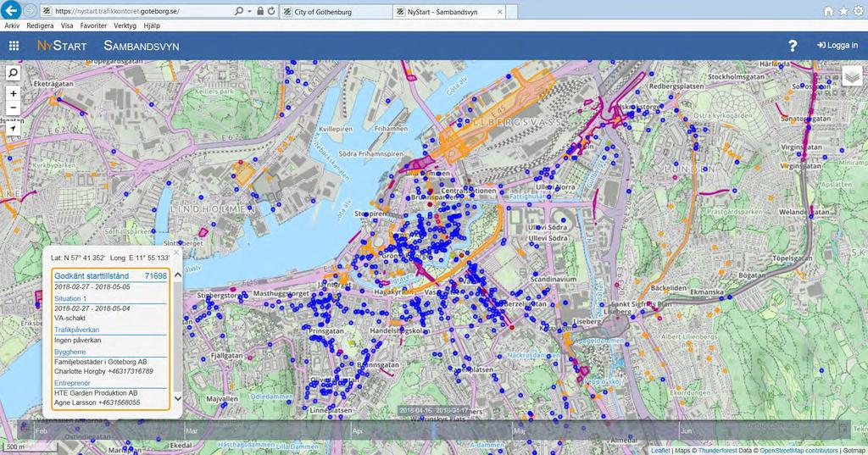Click the Apr marker on timeline

[x=357, y=430]
